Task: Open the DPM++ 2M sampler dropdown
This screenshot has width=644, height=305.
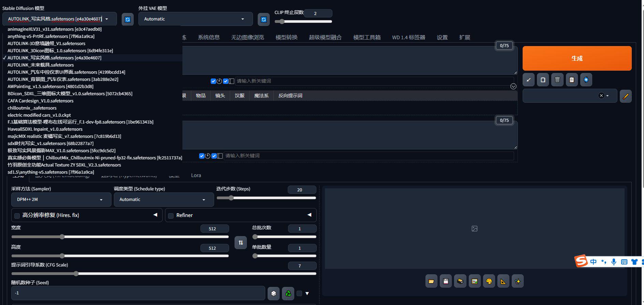Action: pyautogui.click(x=61, y=200)
